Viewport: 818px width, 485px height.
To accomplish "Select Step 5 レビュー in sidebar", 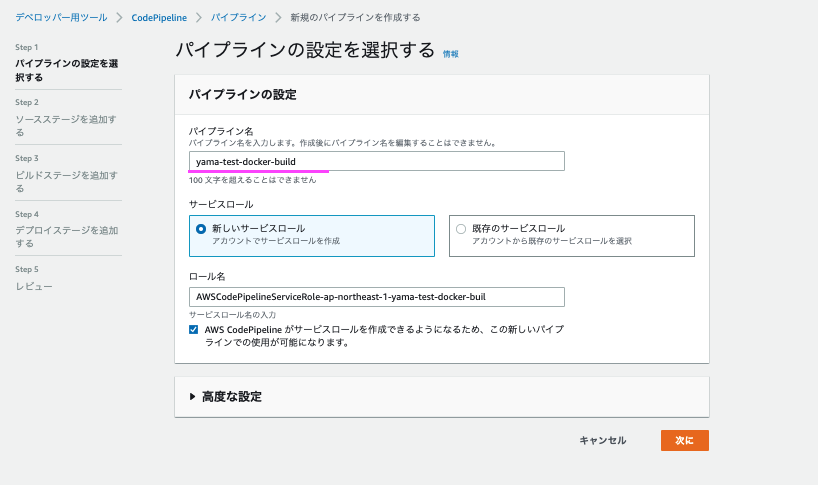I will point(34,286).
